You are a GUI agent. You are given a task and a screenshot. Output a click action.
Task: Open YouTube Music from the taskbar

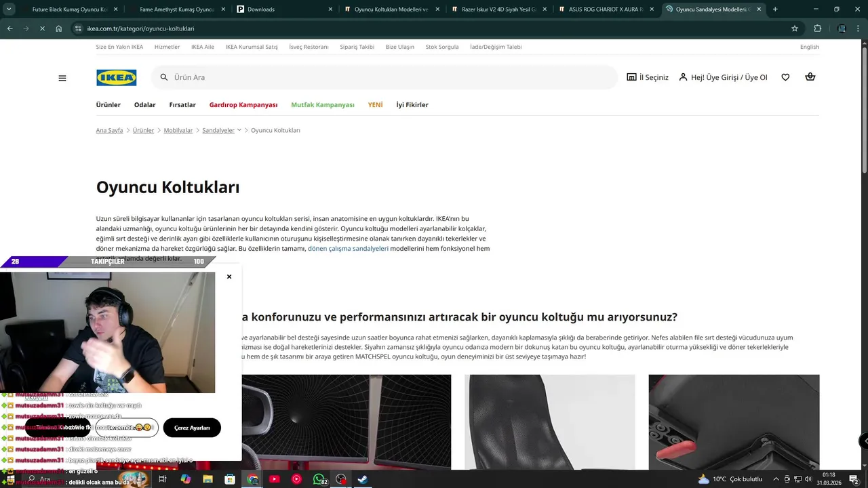click(x=296, y=479)
